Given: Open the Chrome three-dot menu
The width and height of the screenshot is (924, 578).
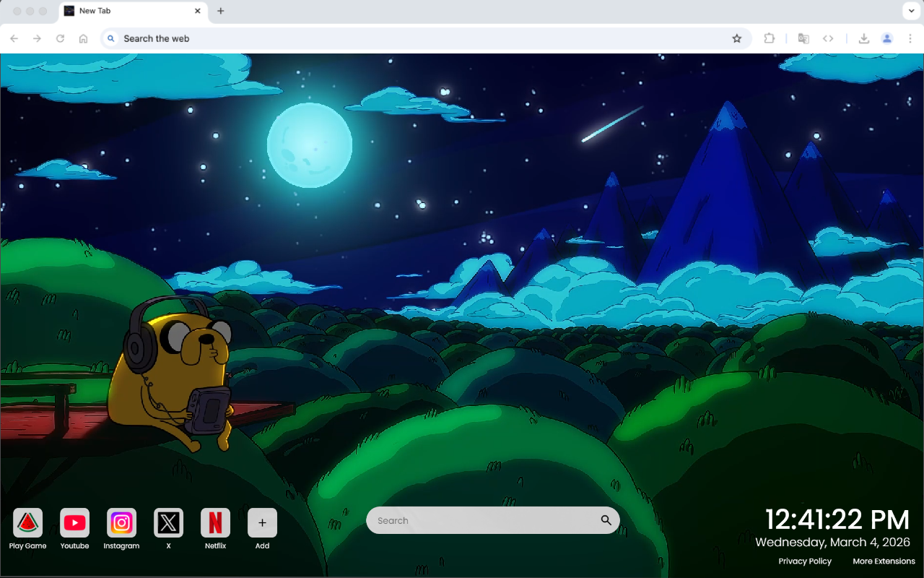Looking at the screenshot, I should pyautogui.click(x=910, y=38).
